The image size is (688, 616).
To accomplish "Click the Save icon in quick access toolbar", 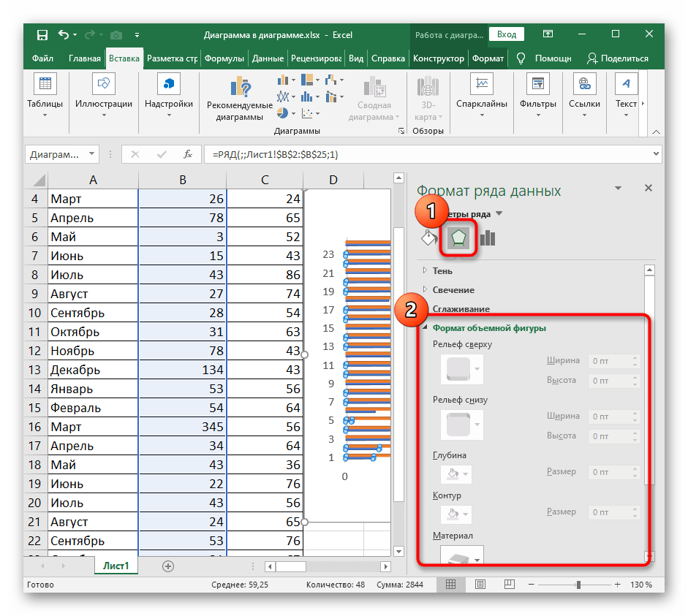I will tap(42, 35).
